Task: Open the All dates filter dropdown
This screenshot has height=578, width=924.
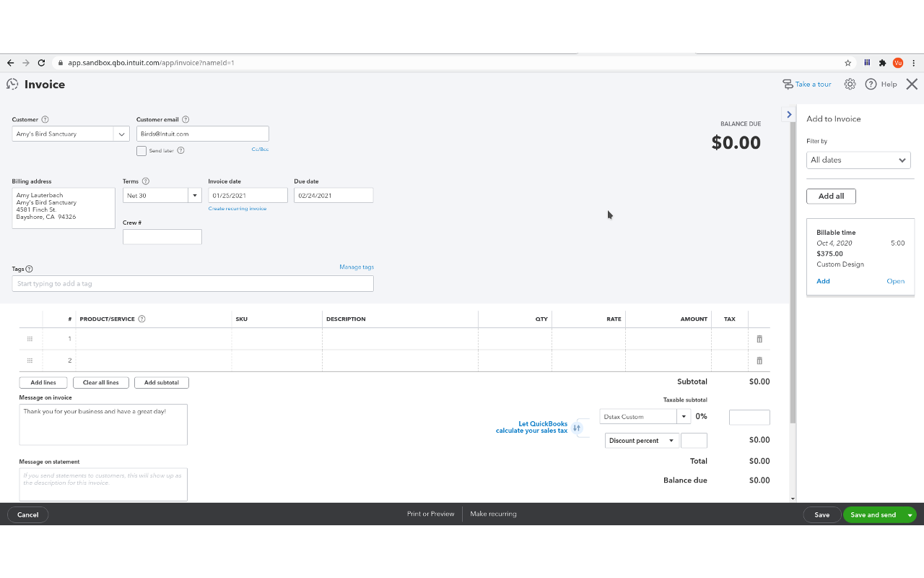Action: click(x=858, y=160)
